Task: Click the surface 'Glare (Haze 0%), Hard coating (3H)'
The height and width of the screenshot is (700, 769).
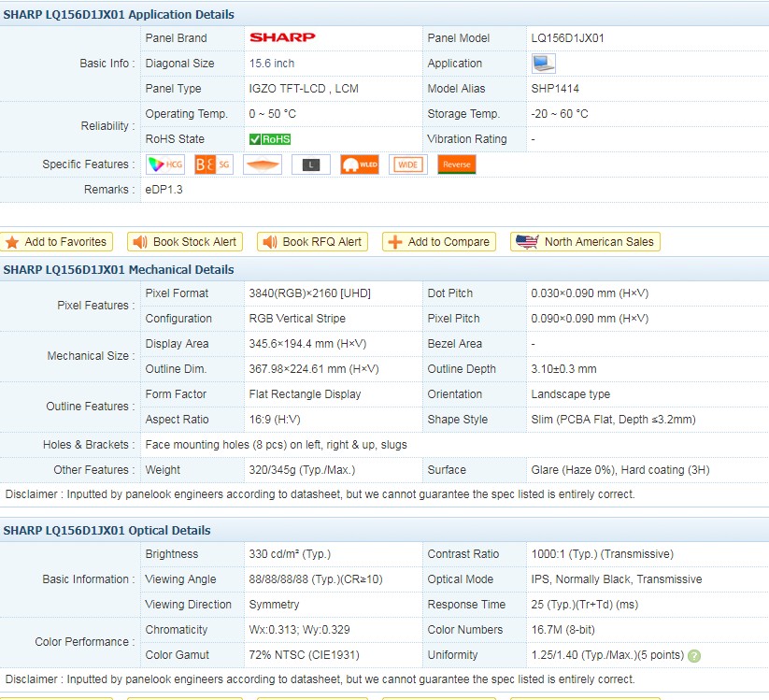Action: pos(620,470)
